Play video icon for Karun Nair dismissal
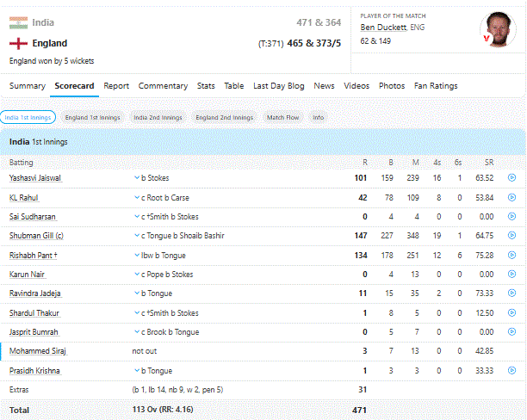527x420 pixels. (x=512, y=274)
